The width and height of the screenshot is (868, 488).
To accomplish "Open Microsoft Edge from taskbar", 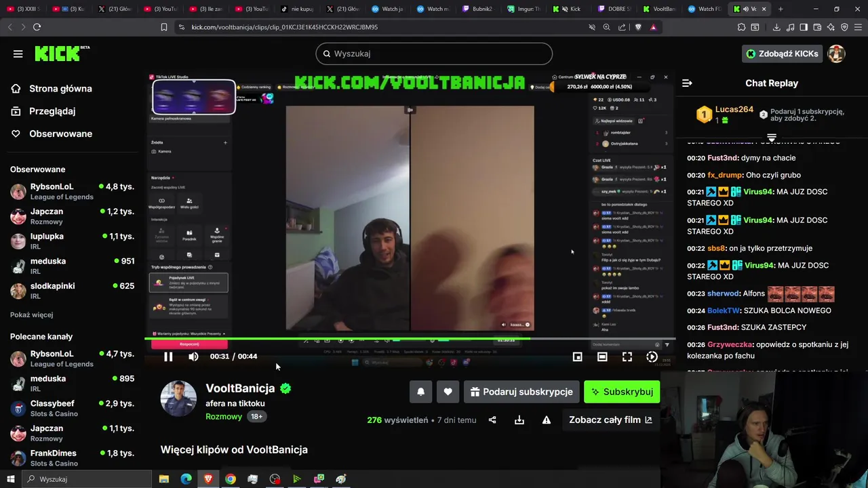I will 186,479.
